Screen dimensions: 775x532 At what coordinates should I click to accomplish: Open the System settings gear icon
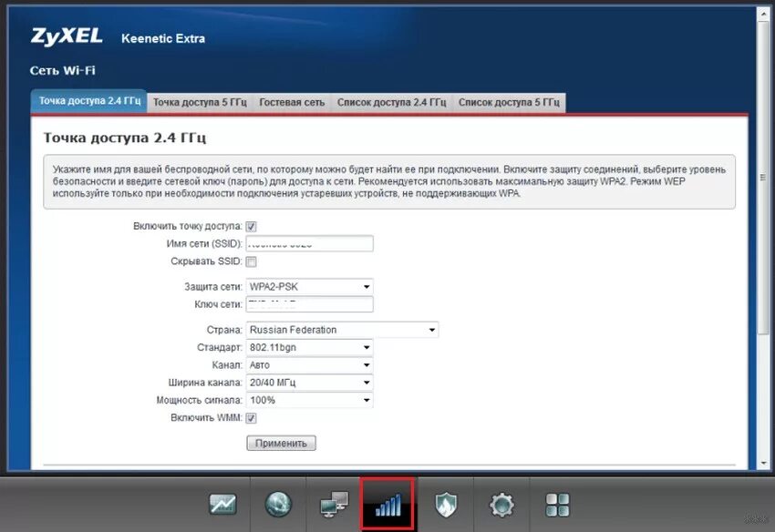pos(501,505)
